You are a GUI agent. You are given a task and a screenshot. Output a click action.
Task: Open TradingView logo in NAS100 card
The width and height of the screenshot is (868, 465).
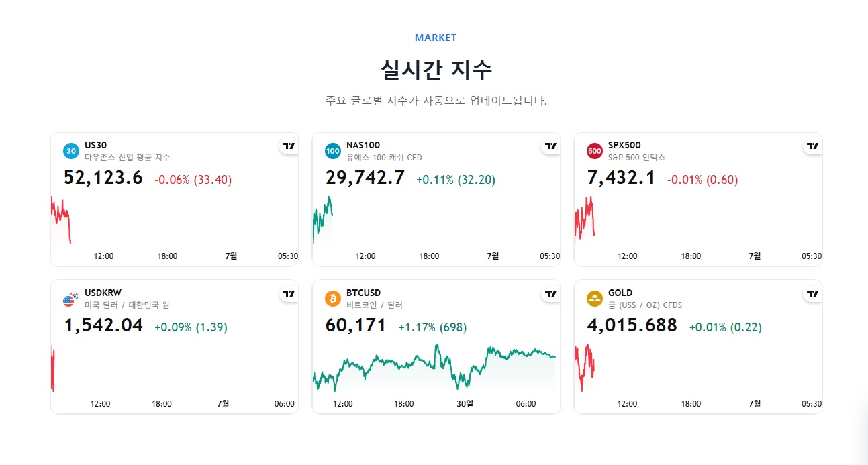[x=550, y=146]
